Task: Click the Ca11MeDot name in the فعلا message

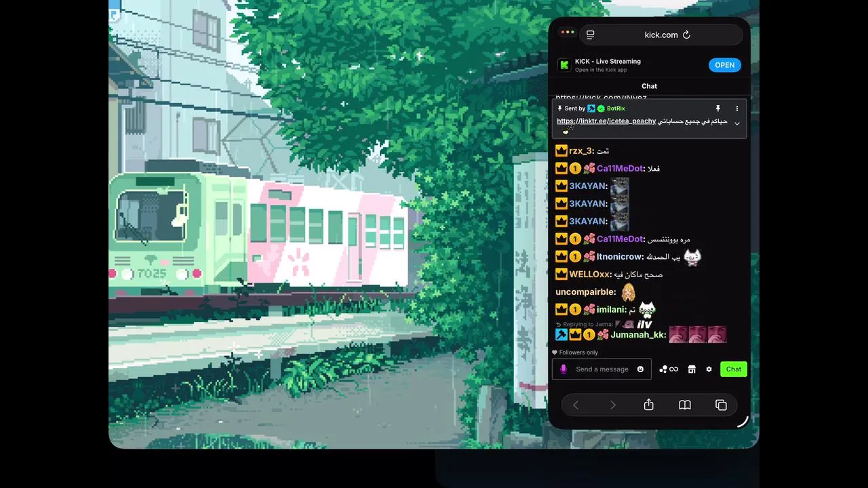Action: pos(620,168)
